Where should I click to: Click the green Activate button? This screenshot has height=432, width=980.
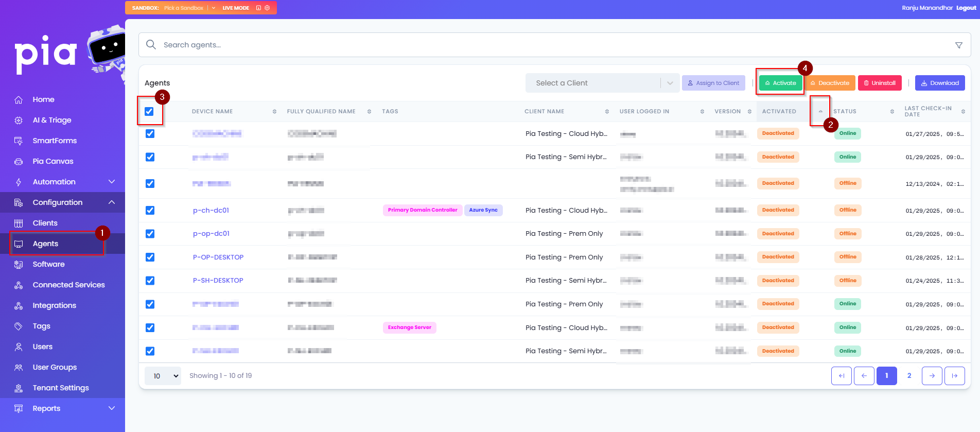780,83
